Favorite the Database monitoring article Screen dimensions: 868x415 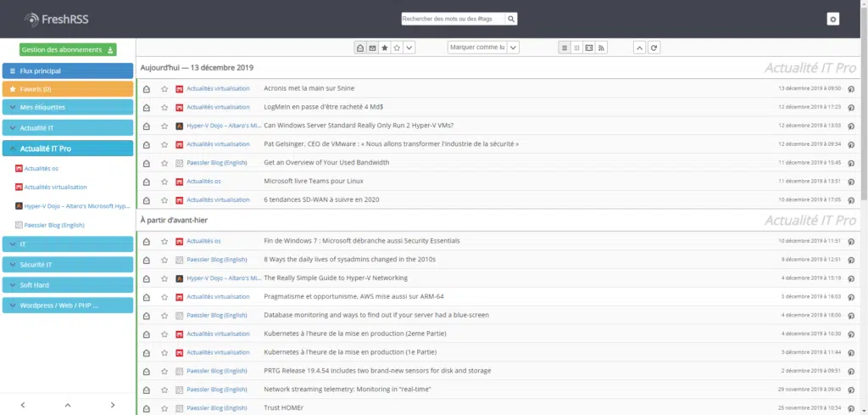(x=164, y=315)
